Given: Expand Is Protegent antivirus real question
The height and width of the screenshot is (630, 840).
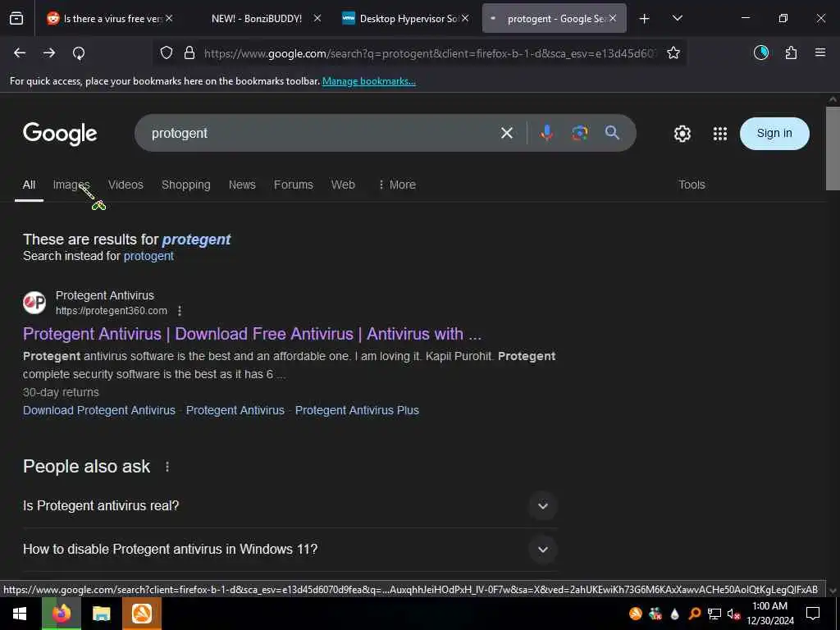Looking at the screenshot, I should click(x=290, y=505).
